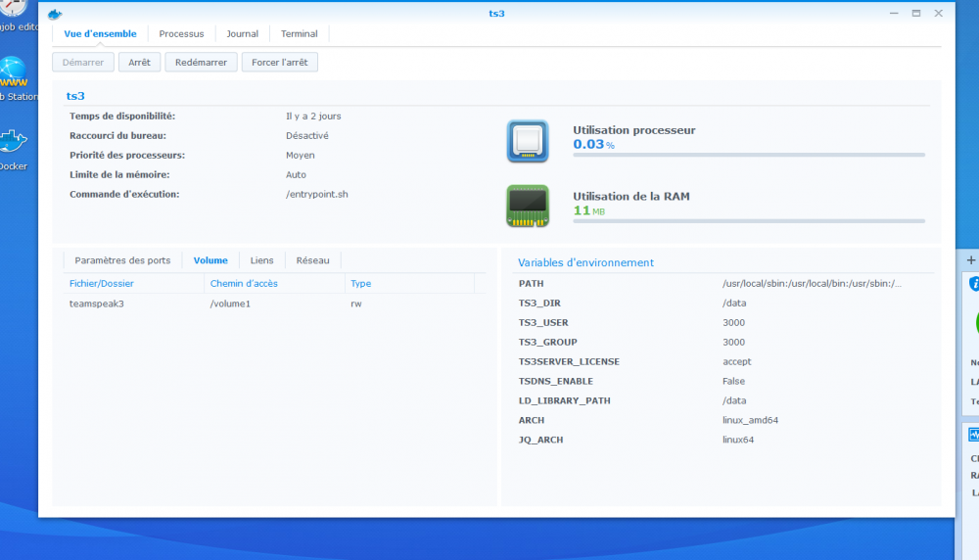
Task: Click the RAM usage progress bar
Action: tap(749, 221)
